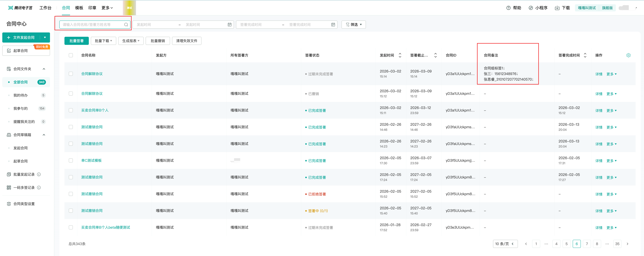Open the 批量下载 dropdown
Viewport: 644px width, 256px height.
(103, 41)
